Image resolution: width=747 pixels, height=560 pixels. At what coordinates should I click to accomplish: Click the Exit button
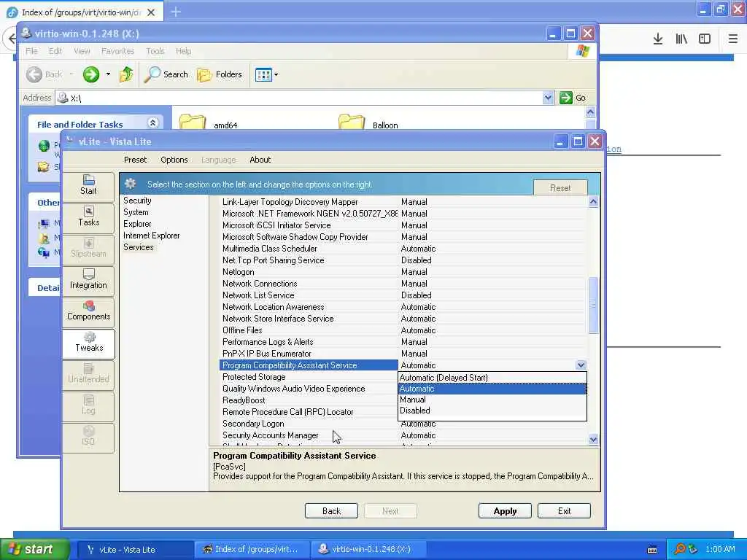(x=564, y=511)
